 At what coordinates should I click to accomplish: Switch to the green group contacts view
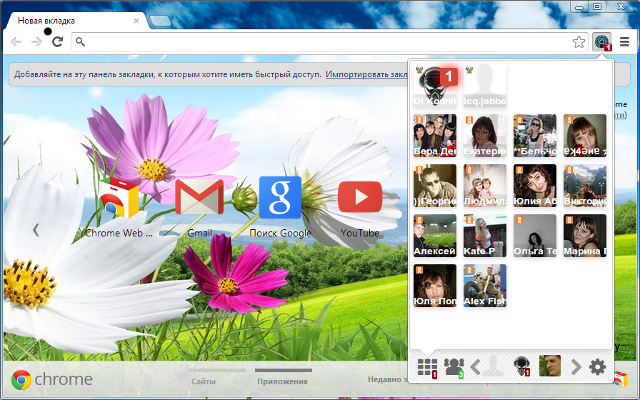coord(455,367)
